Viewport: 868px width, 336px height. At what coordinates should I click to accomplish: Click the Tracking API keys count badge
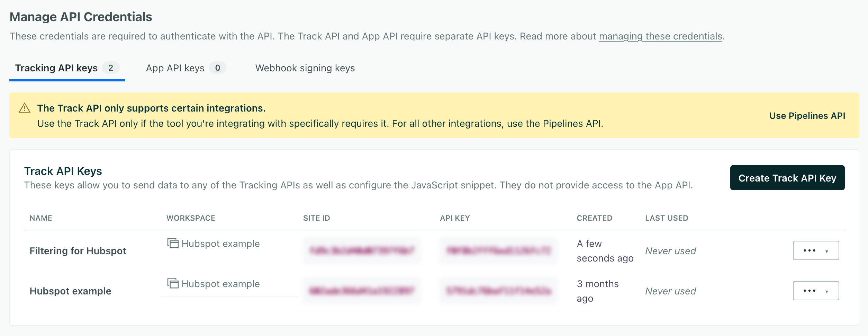110,68
